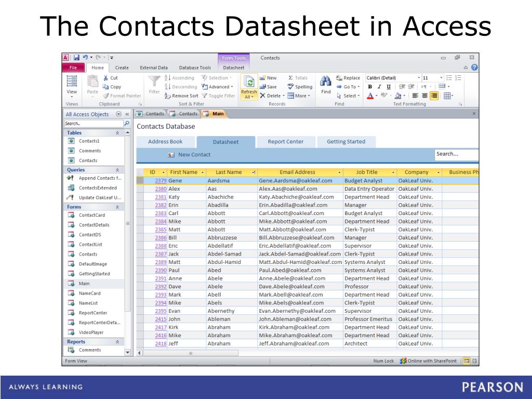Run the Spelling check command
532x399 pixels.
coord(300,87)
